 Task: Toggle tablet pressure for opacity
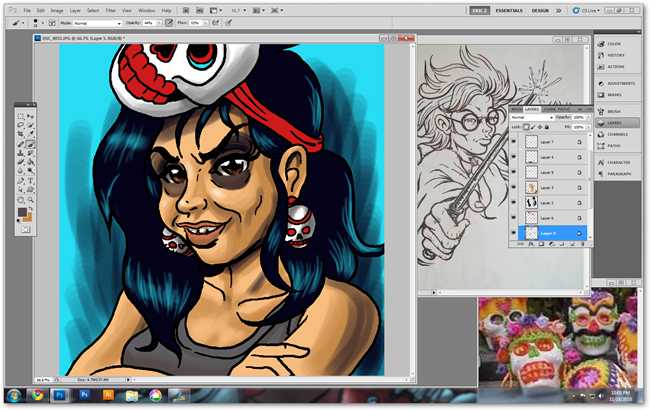169,23
